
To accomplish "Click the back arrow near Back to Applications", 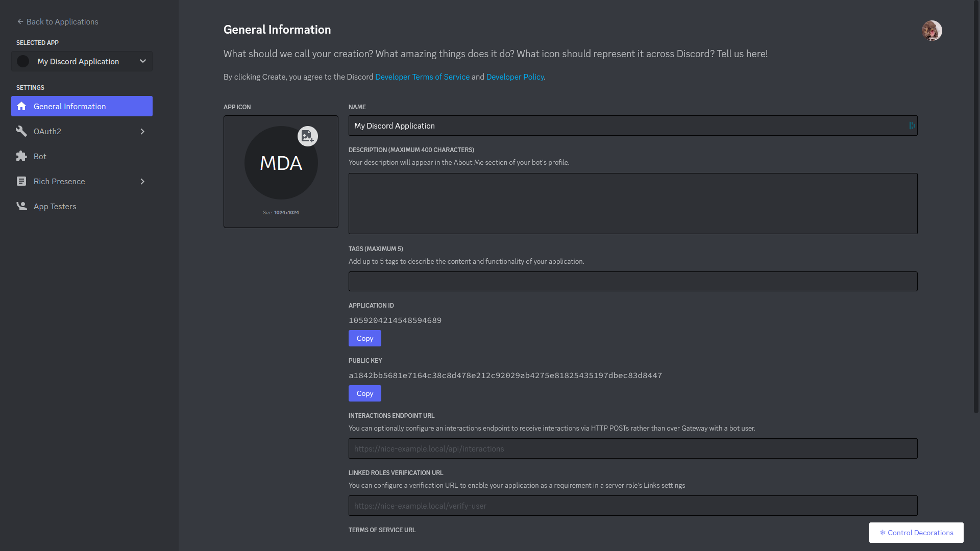I will coord(19,21).
